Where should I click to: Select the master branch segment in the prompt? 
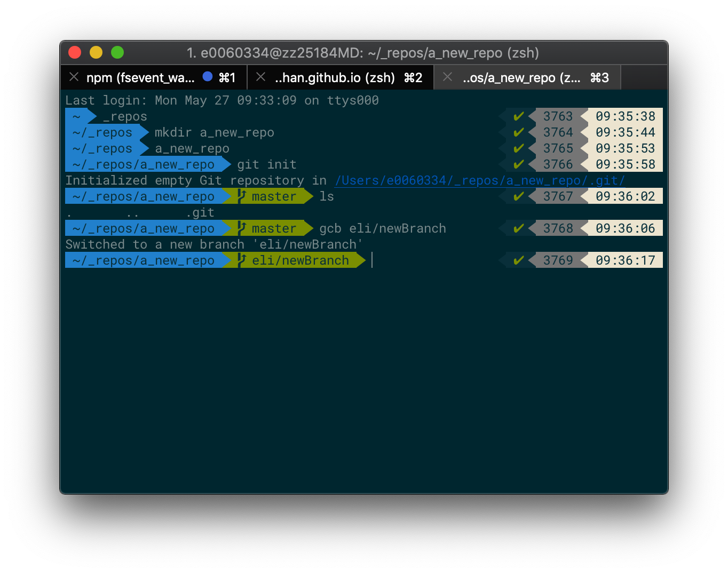tap(273, 196)
